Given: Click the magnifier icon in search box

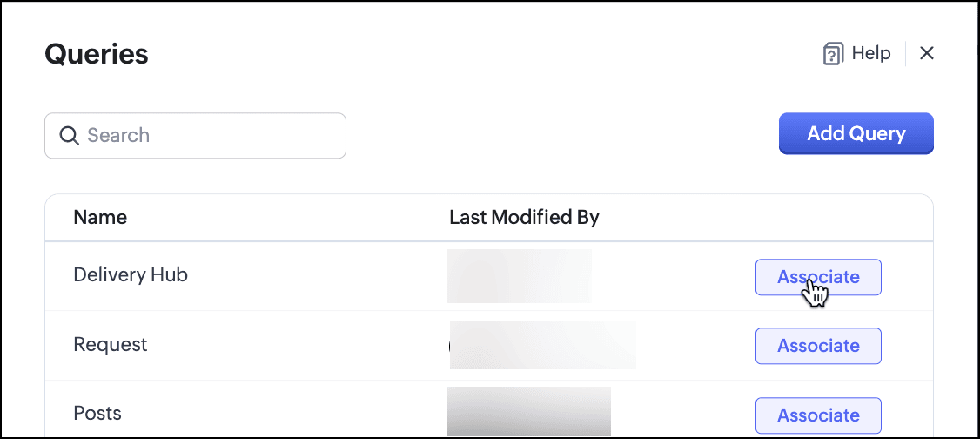Looking at the screenshot, I should click(69, 136).
